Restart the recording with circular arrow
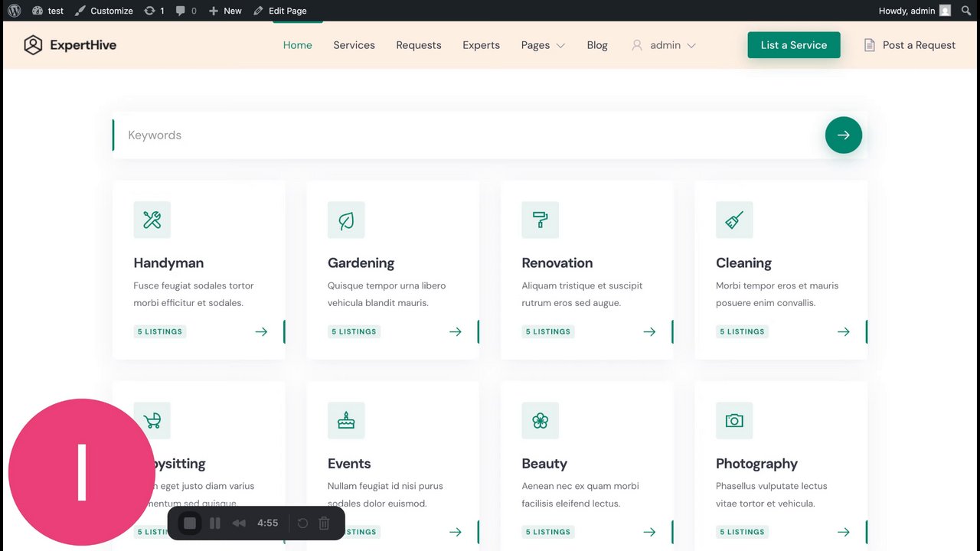 pyautogui.click(x=302, y=523)
